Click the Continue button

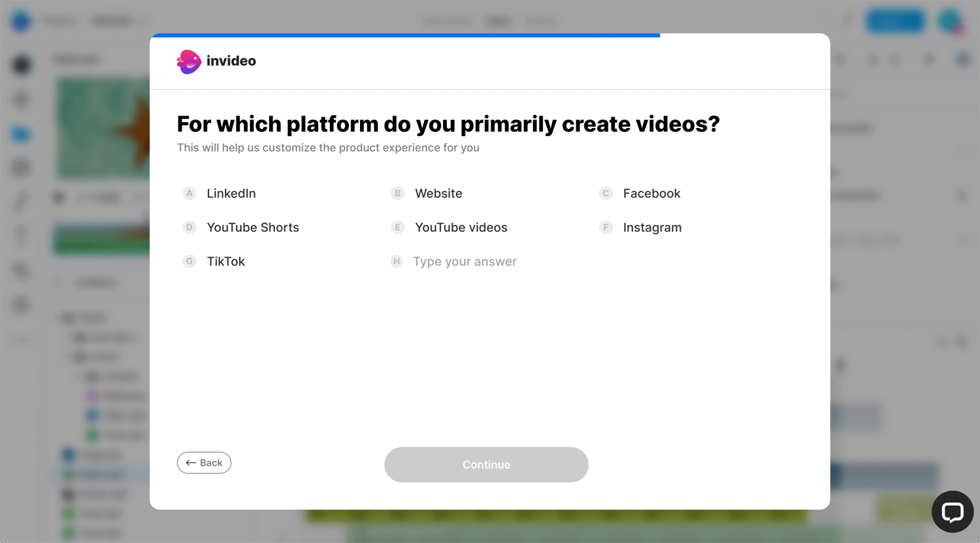click(486, 465)
